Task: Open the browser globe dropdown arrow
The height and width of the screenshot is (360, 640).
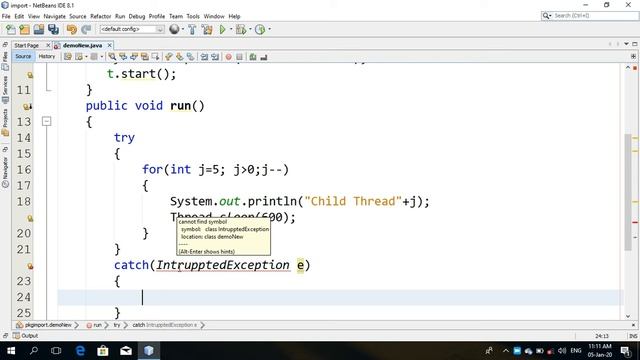Action: (x=182, y=29)
